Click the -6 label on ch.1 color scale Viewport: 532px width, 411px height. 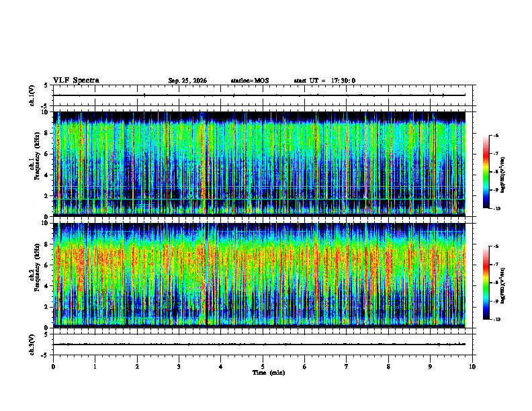(496, 136)
